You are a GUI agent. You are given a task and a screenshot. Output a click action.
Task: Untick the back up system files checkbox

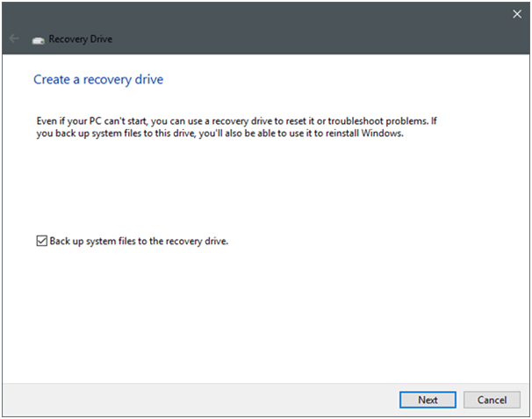click(41, 241)
